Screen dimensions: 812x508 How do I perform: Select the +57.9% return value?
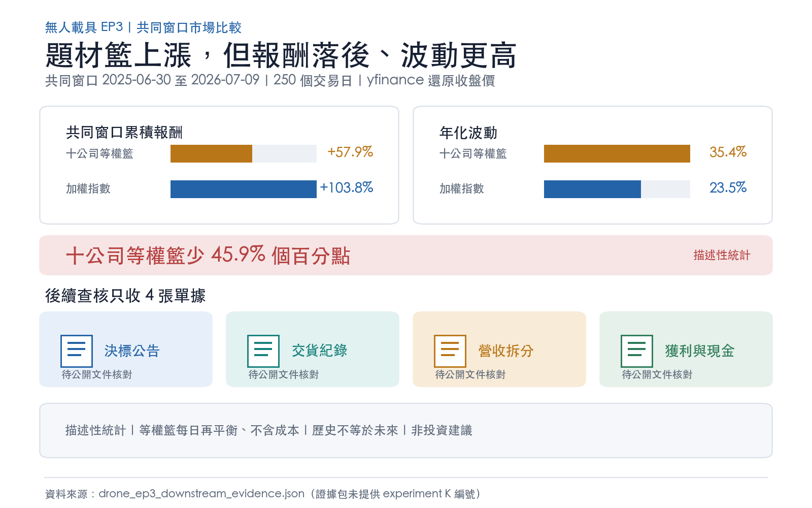(350, 152)
